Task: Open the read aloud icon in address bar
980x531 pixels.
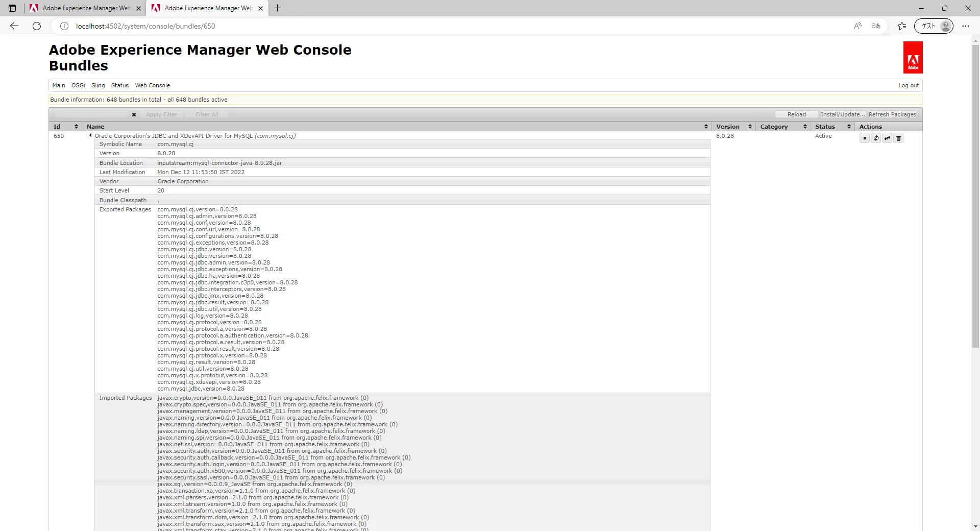Action: click(x=857, y=26)
